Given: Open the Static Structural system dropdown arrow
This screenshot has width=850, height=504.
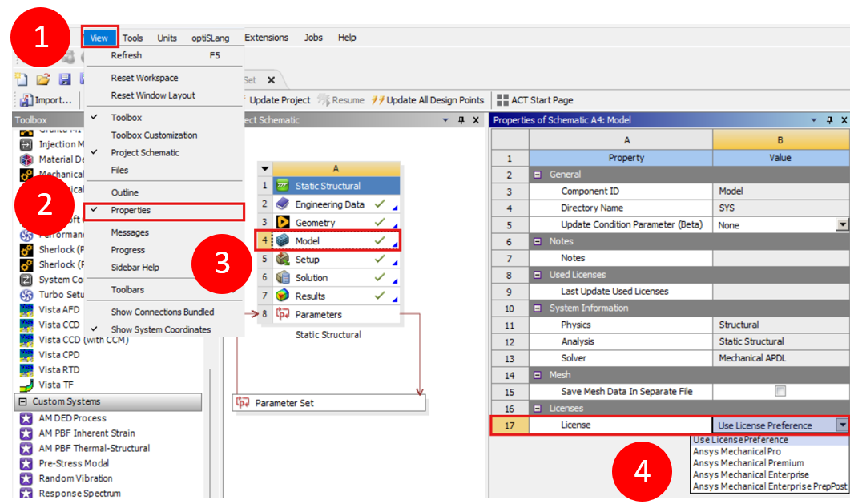Looking at the screenshot, I should (x=264, y=168).
